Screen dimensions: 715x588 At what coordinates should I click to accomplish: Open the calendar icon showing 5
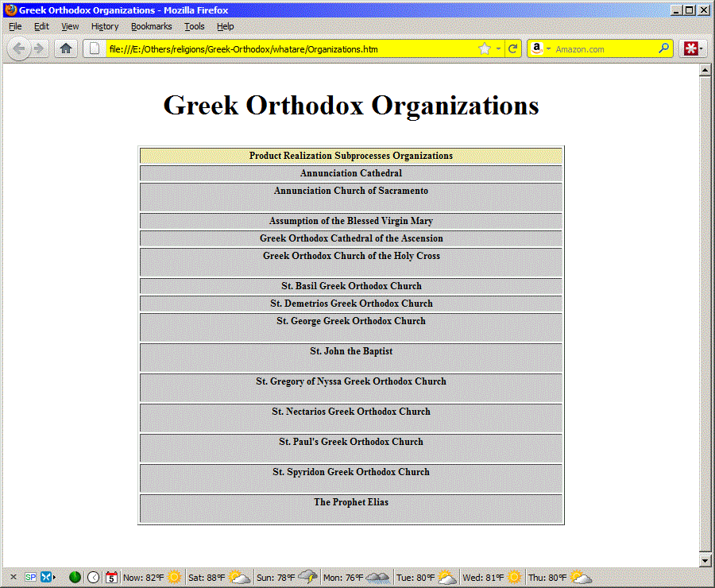tap(111, 578)
